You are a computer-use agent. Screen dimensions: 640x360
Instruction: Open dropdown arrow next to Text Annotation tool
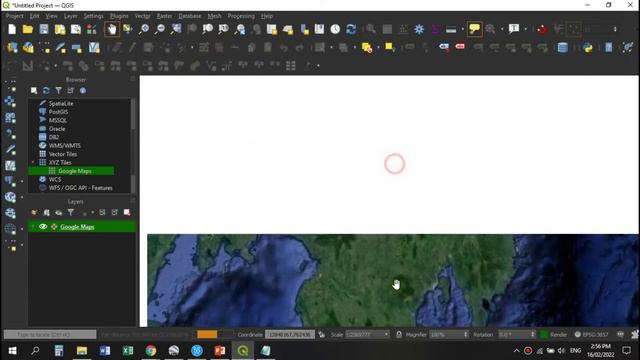tap(525, 29)
